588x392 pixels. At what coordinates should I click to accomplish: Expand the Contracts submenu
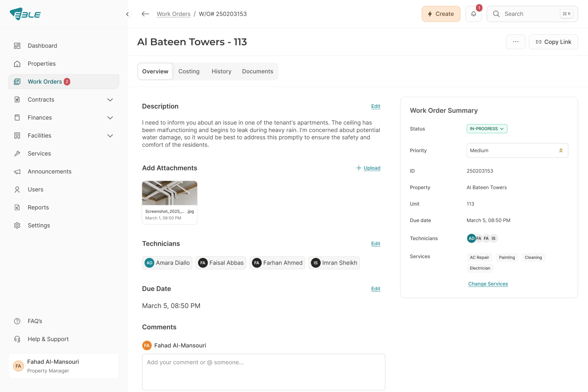tap(110, 100)
